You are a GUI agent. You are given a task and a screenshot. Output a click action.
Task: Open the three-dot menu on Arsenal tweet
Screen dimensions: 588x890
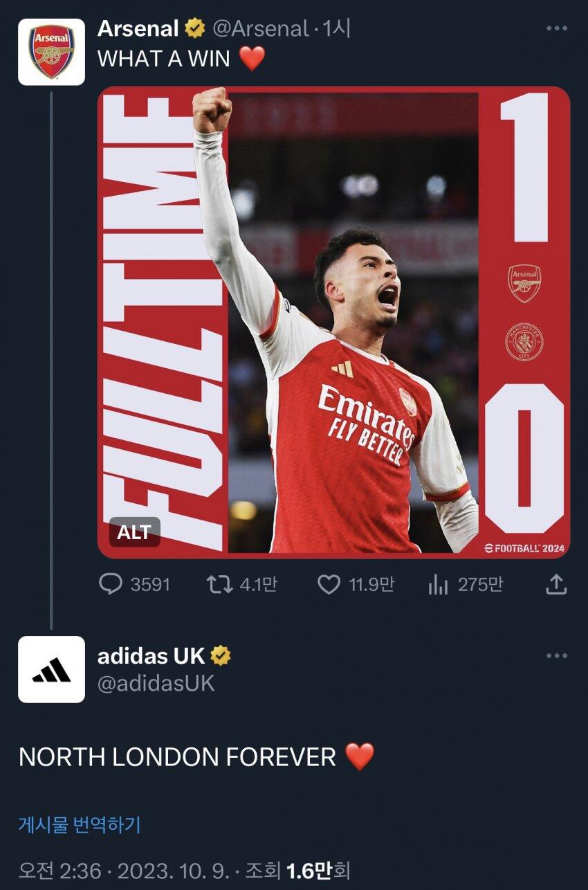point(556,28)
